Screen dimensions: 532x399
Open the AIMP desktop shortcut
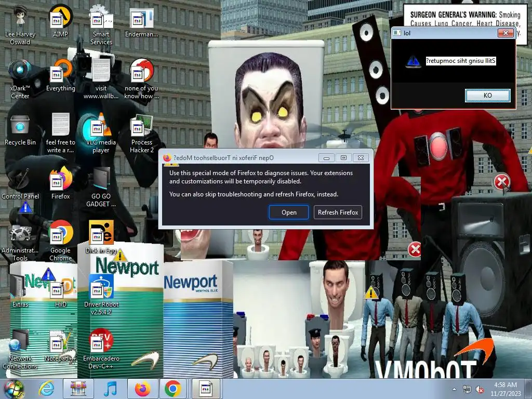click(60, 21)
